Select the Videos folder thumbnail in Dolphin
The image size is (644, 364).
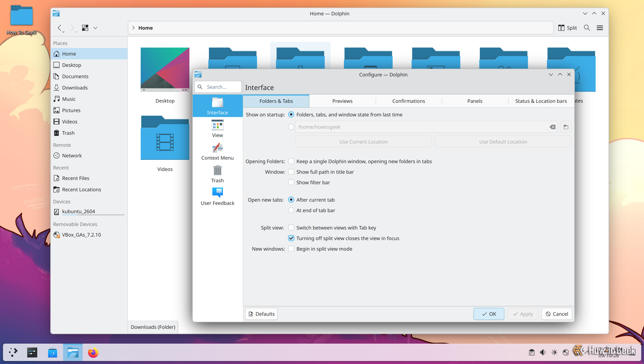165,138
